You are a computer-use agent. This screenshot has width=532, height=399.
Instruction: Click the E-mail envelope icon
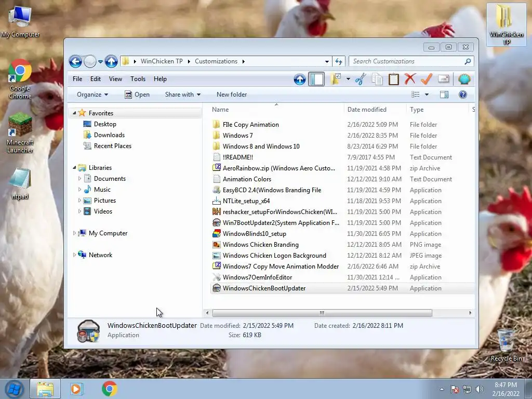pos(444,79)
